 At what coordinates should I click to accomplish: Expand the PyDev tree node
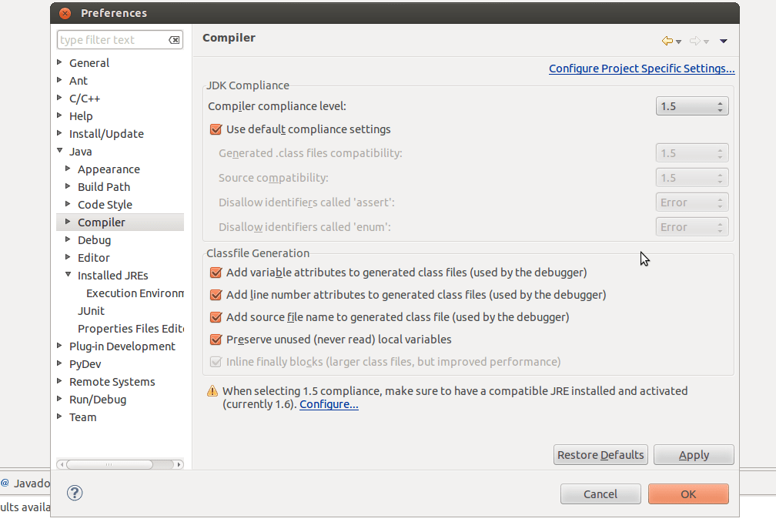59,363
